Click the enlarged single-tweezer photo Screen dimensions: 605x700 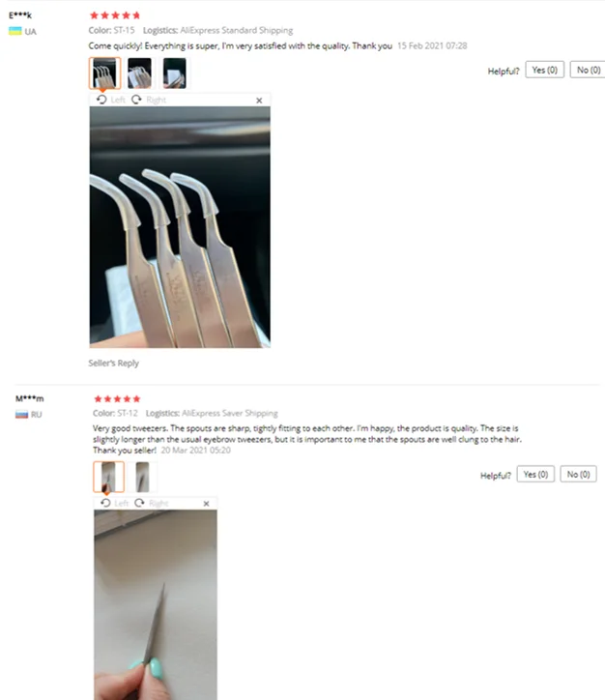[x=156, y=605]
